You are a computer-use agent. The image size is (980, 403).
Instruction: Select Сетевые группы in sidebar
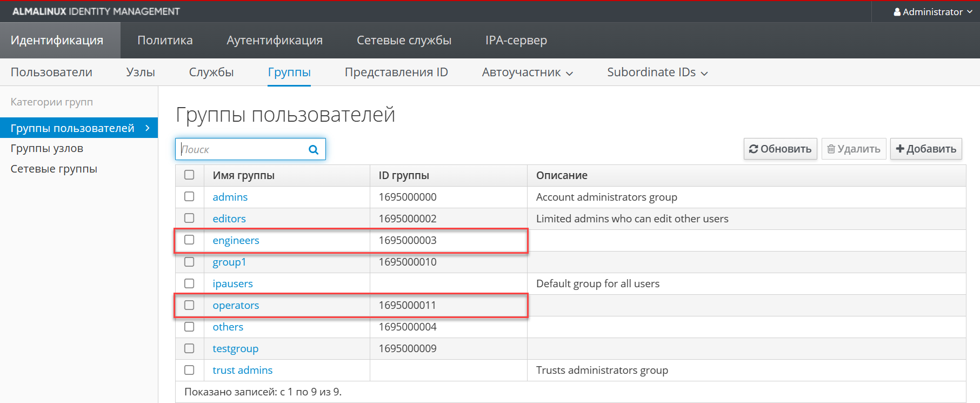click(x=54, y=169)
